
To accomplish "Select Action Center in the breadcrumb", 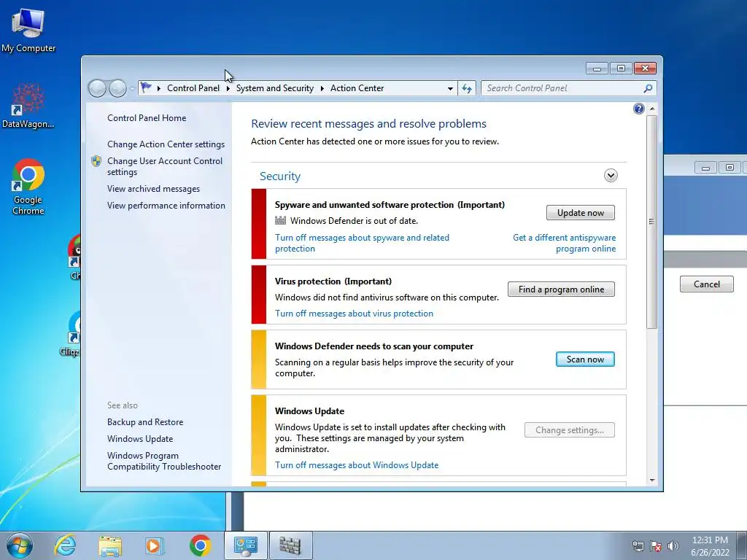I will coord(357,88).
